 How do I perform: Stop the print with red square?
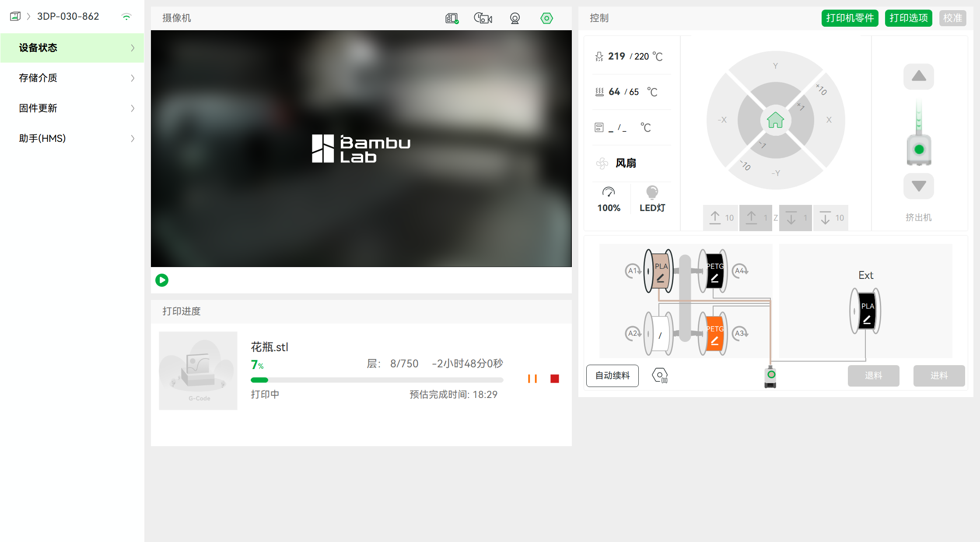point(555,379)
